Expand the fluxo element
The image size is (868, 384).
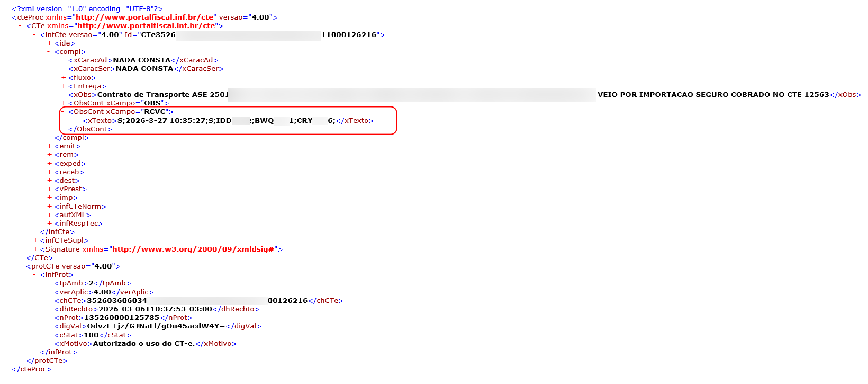[64, 78]
